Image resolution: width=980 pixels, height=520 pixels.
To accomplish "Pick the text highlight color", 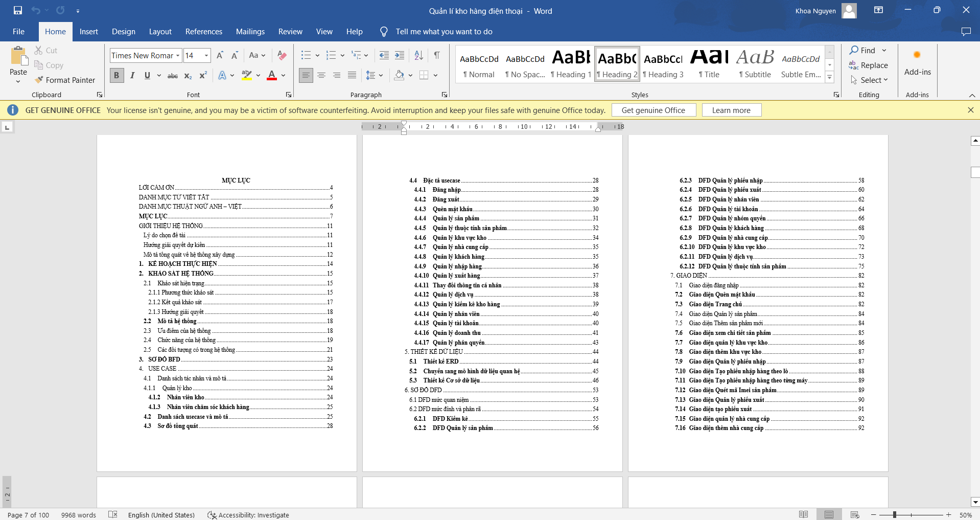I will click(247, 76).
